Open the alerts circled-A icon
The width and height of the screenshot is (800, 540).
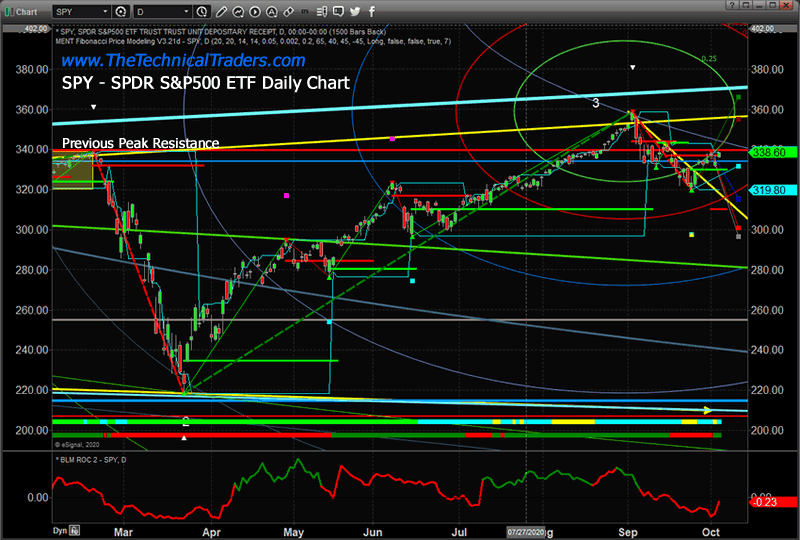(x=271, y=11)
